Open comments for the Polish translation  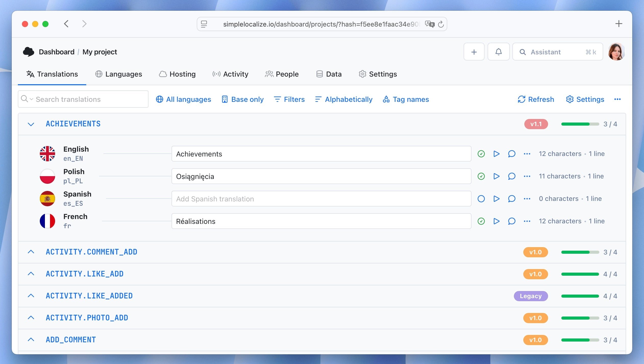point(512,176)
